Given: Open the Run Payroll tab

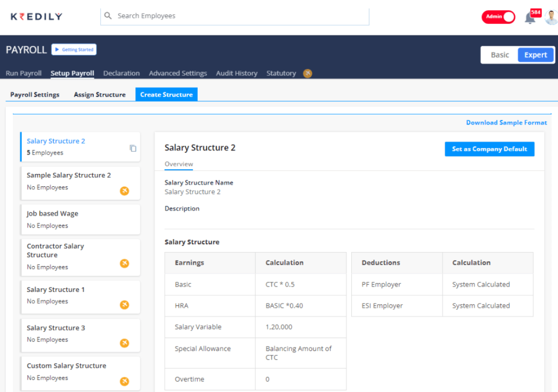Looking at the screenshot, I should (x=24, y=73).
